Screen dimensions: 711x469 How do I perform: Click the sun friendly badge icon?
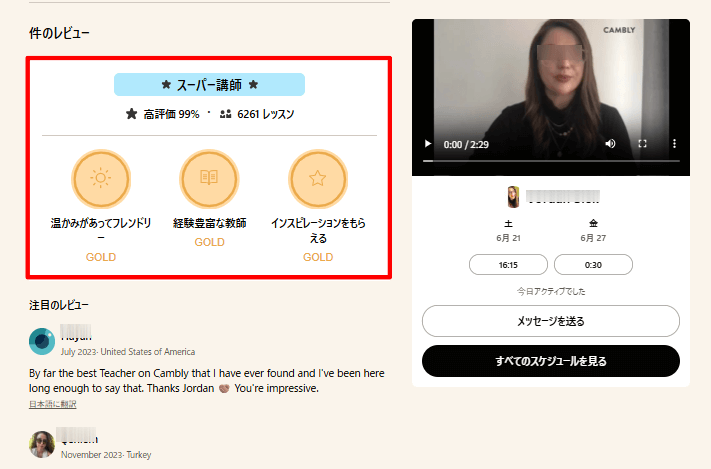point(101,179)
